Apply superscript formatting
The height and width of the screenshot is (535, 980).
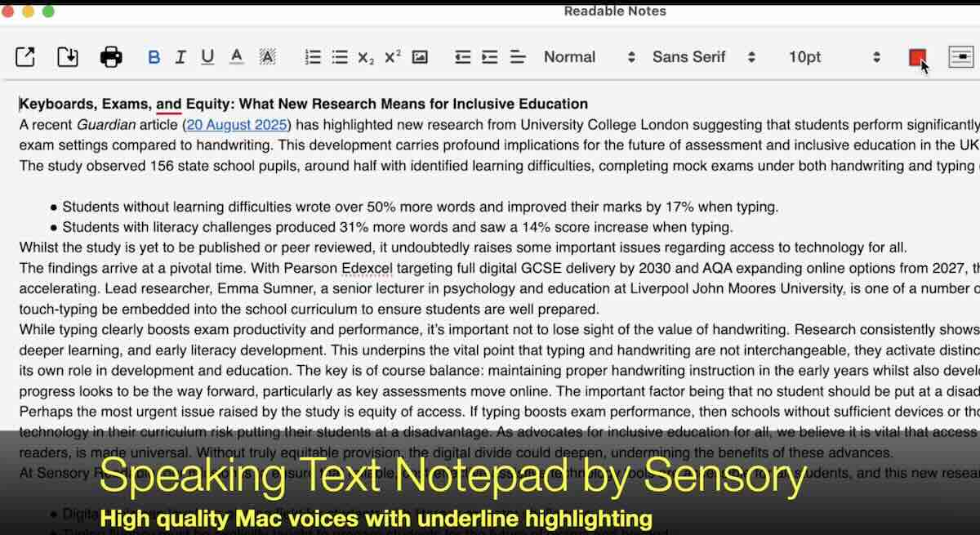pos(393,57)
